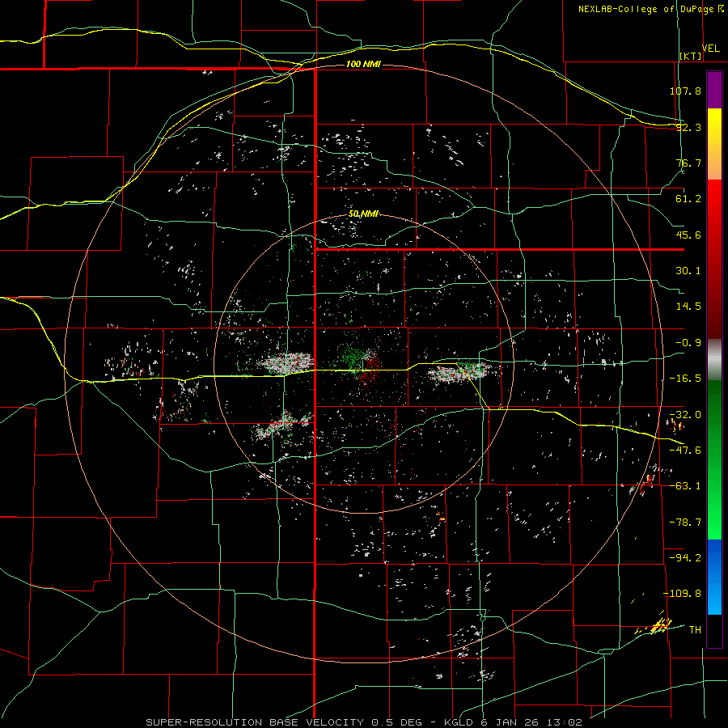The height and width of the screenshot is (728, 728).
Task: Click the -63.1 velocity scale value
Action: (x=685, y=486)
